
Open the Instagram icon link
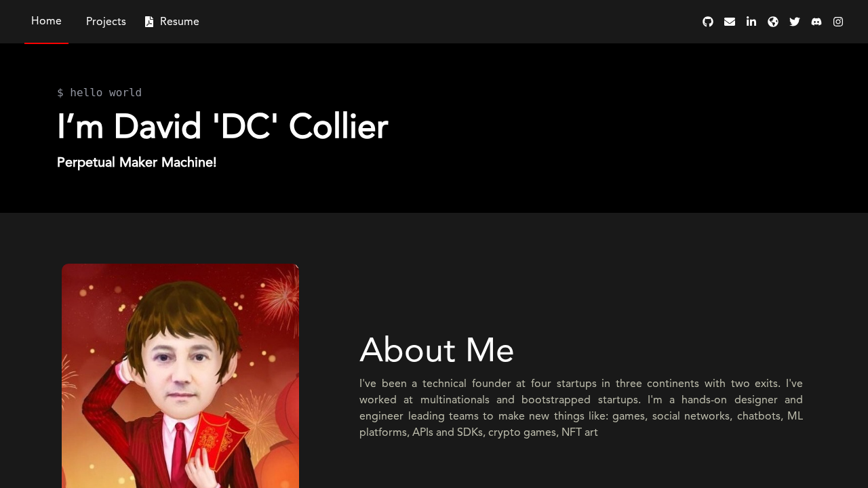coord(838,22)
